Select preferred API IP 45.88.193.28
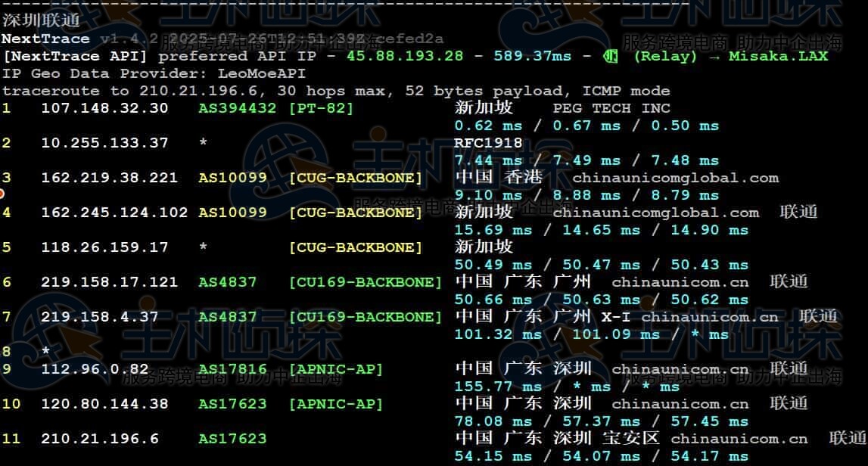This screenshot has width=868, height=466. (x=405, y=56)
